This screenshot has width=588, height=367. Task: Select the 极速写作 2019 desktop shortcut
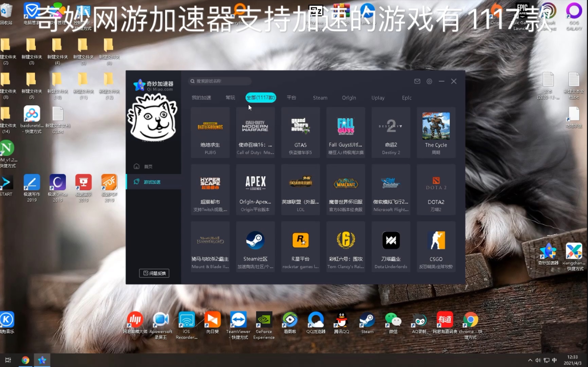tap(32, 188)
